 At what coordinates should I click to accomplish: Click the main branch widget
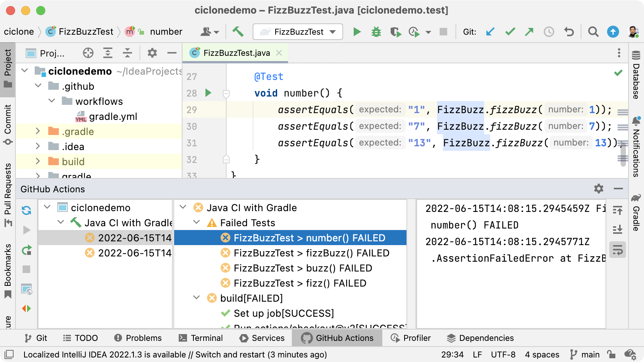[585, 354]
